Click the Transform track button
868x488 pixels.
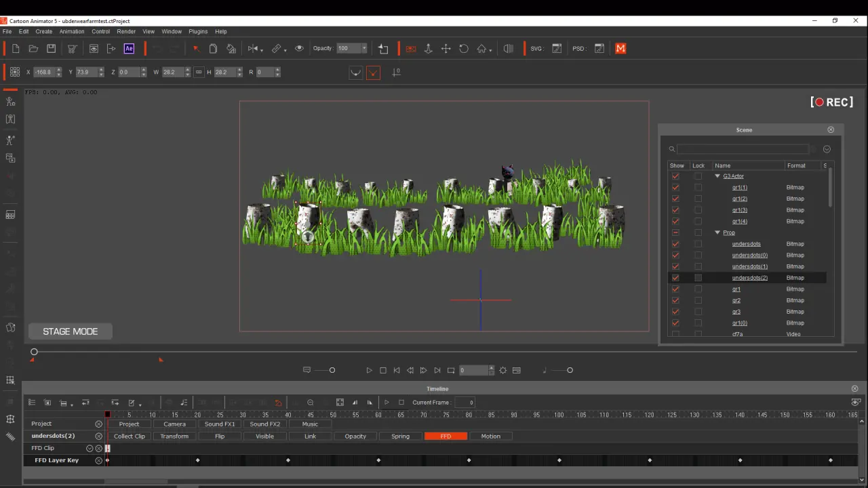[x=174, y=436]
